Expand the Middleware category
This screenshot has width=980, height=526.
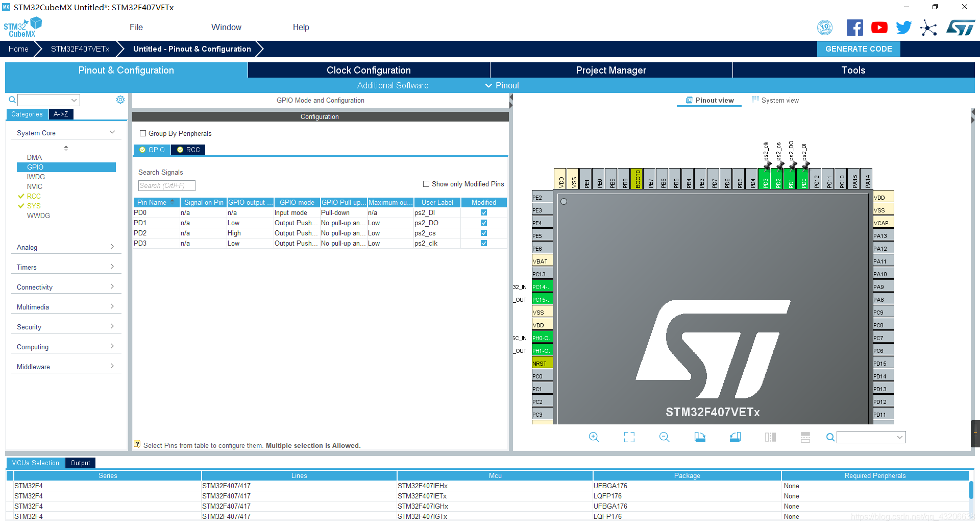click(66, 367)
